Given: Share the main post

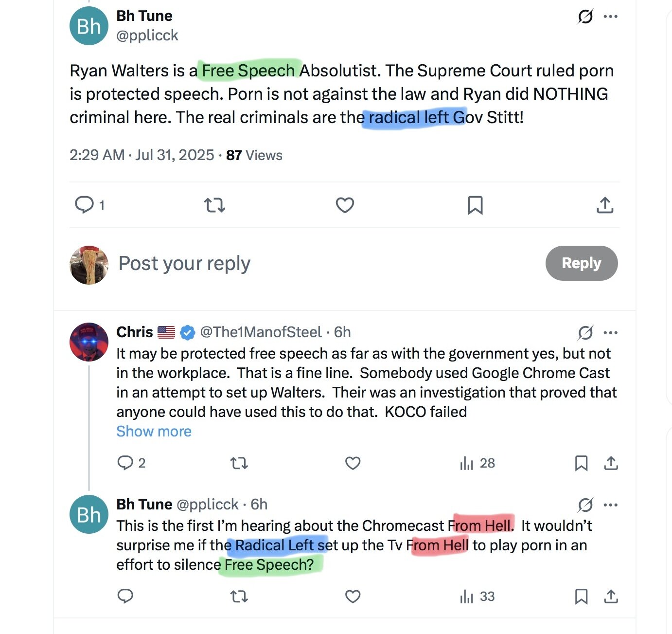Looking at the screenshot, I should click(605, 205).
